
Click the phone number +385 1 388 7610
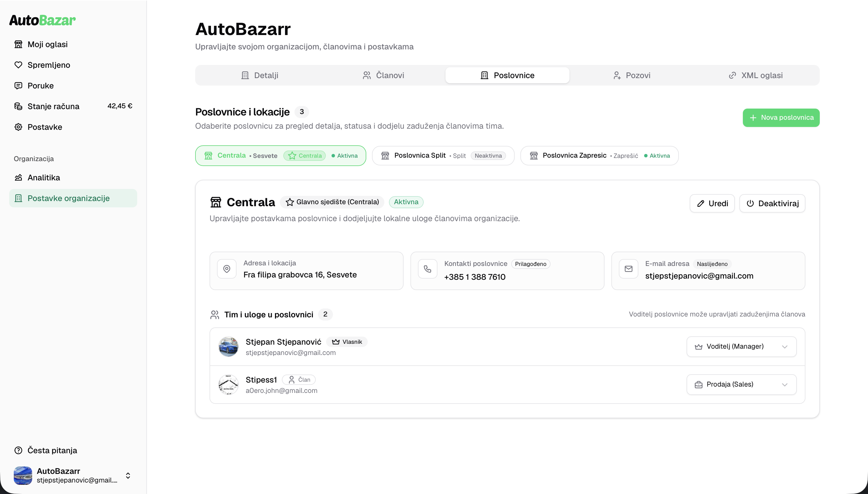(475, 277)
